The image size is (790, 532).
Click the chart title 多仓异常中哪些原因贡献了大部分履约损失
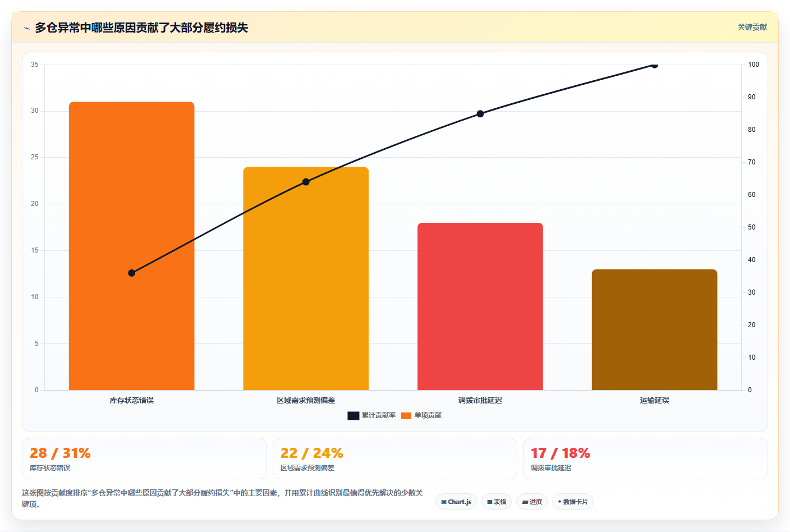[x=141, y=27]
